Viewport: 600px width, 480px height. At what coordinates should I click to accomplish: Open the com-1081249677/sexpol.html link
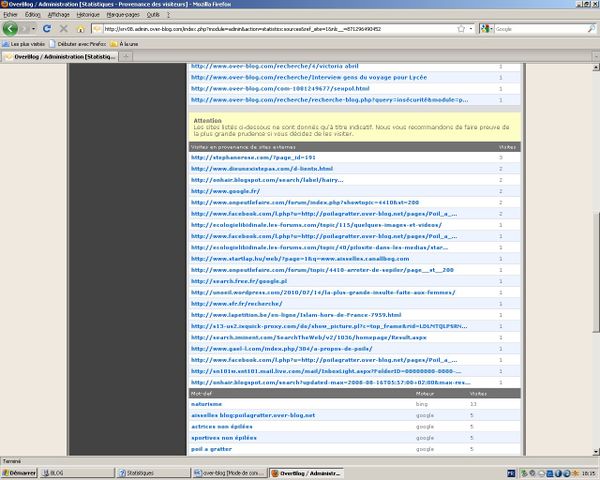click(x=280, y=88)
